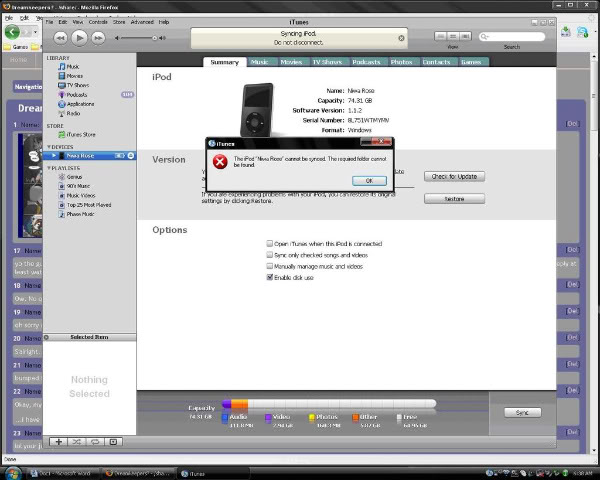This screenshot has height=480, width=600.
Task: Expand the Nixa Rose device arrow
Action: 54,155
